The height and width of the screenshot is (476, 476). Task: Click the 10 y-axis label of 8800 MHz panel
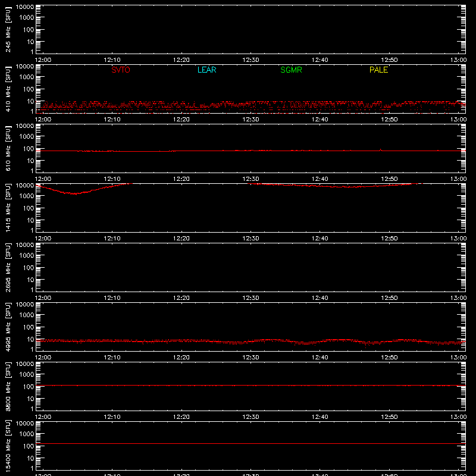(x=30, y=399)
